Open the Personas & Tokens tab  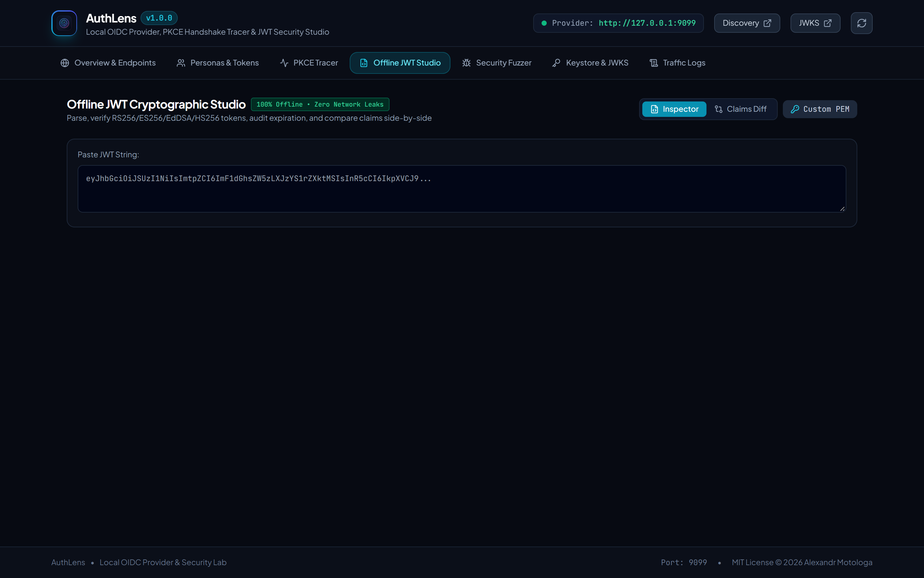[x=218, y=63]
